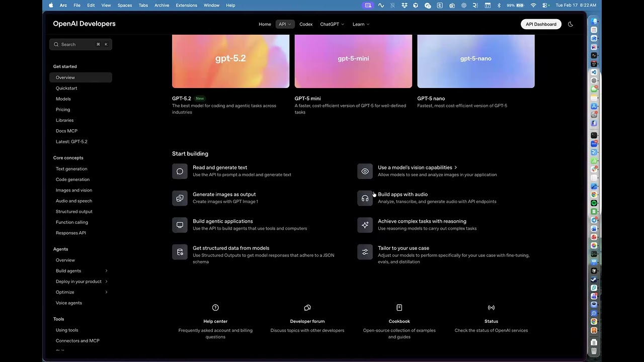Go to the Codex tab in navigation
This screenshot has height=362, width=644.
306,24
